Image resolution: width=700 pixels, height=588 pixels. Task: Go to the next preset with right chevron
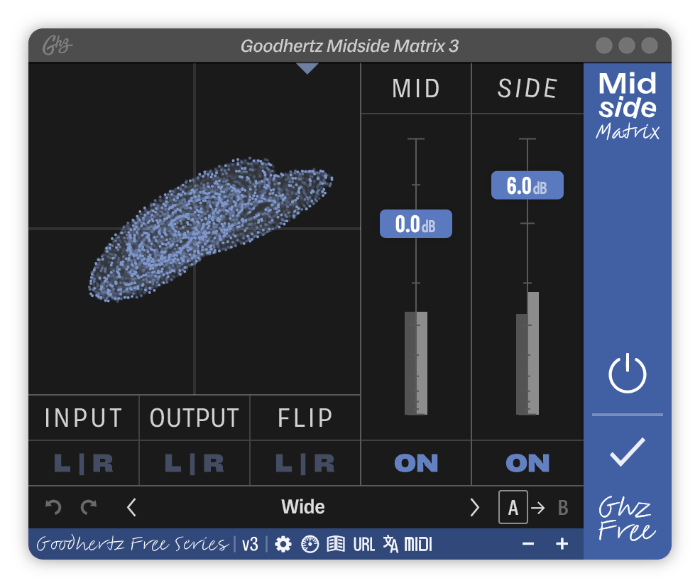click(475, 507)
